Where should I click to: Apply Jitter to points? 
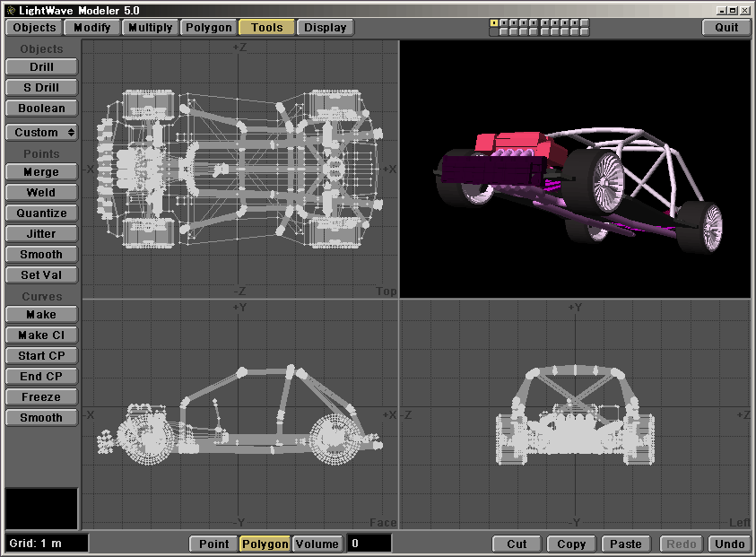[41, 234]
